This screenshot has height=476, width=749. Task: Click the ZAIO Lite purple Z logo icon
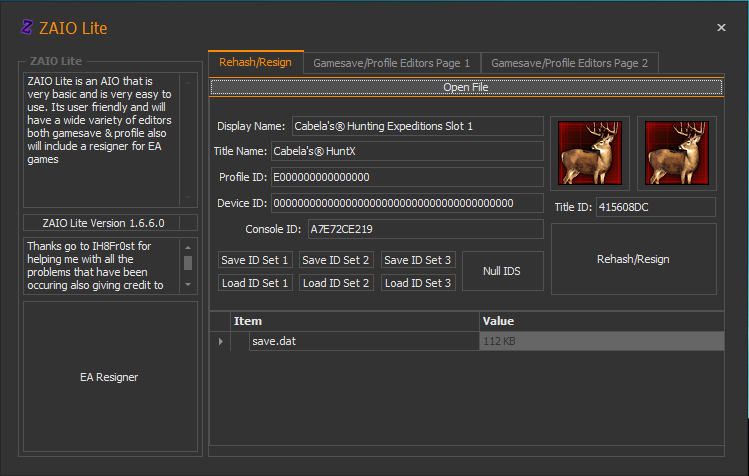[x=27, y=27]
